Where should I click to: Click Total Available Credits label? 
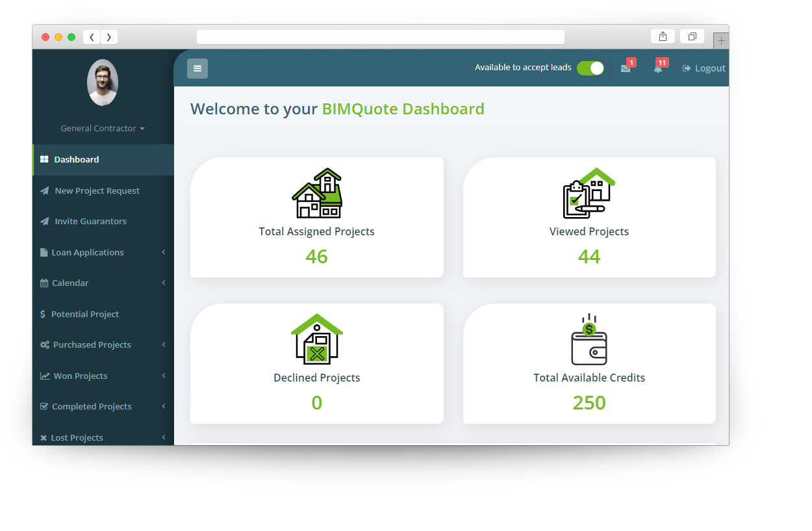[x=589, y=378]
